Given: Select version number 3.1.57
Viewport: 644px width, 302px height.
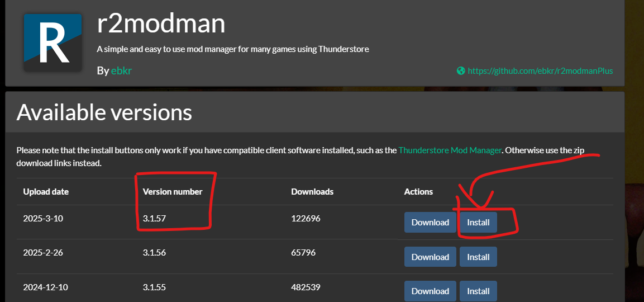Looking at the screenshot, I should tap(154, 219).
